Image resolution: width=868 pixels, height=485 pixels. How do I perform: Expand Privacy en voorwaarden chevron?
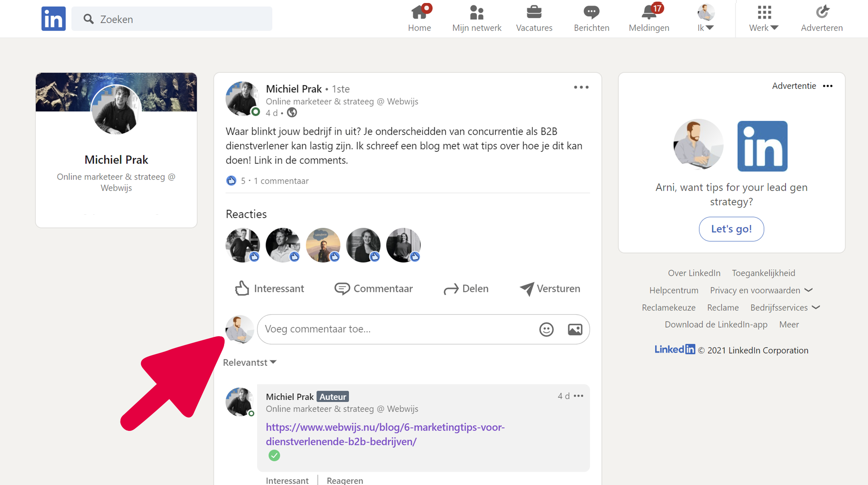[809, 290]
